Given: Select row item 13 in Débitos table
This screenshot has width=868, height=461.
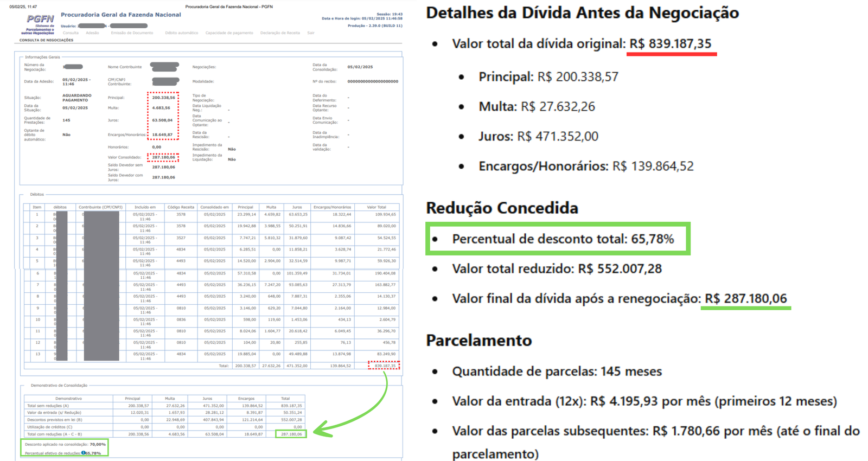Looking at the screenshot, I should pyautogui.click(x=37, y=354).
